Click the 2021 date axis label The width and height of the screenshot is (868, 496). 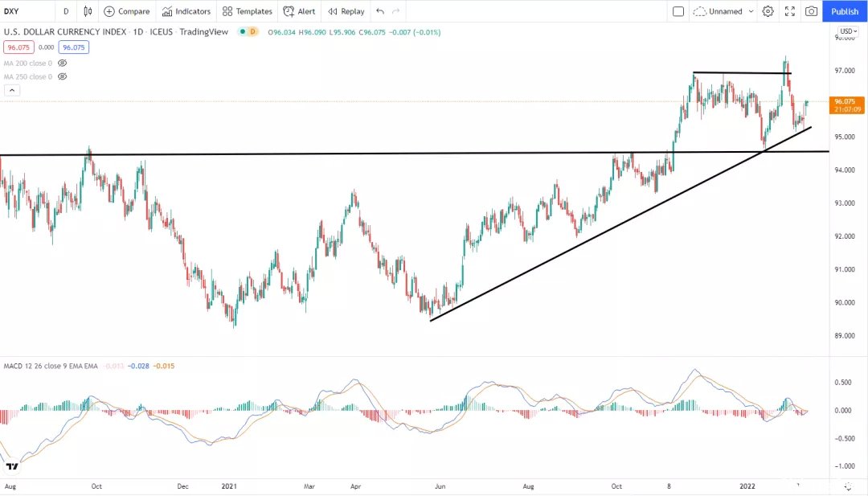(x=229, y=486)
